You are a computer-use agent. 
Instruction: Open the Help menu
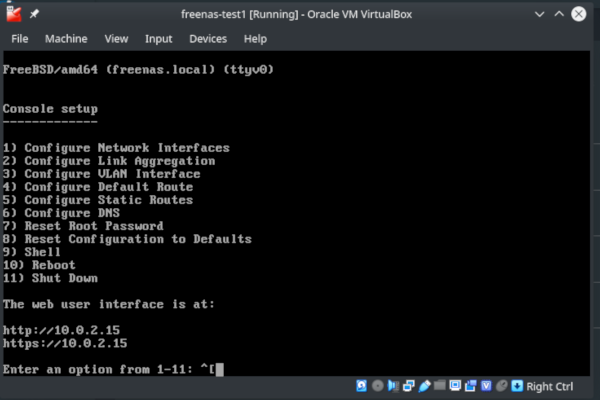255,39
